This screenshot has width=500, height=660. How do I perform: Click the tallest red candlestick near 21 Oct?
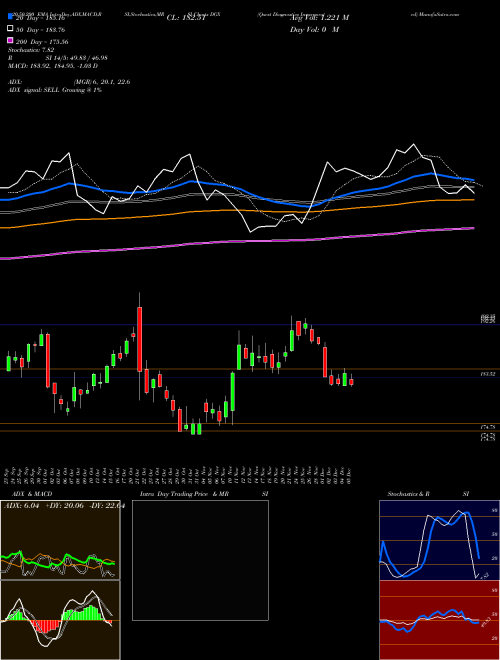(x=140, y=339)
